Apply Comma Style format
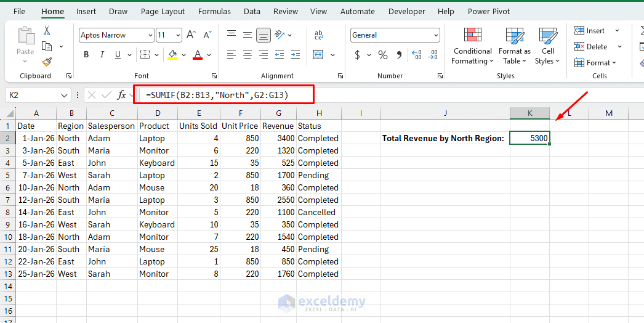Viewport: 644px width, 323px height. click(399, 55)
